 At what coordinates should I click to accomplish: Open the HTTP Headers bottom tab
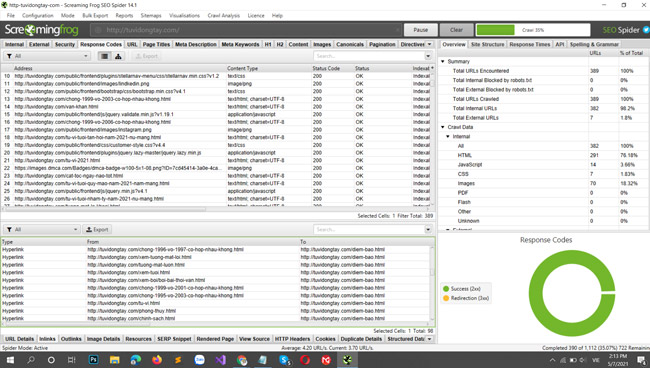coord(292,339)
